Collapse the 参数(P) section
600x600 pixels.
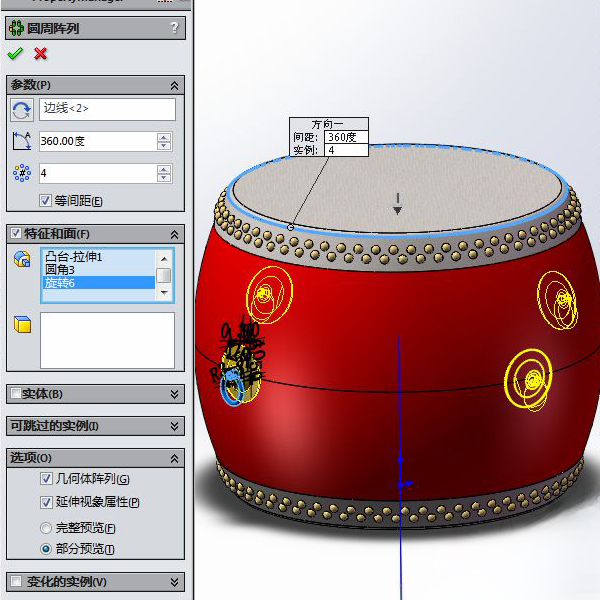(x=174, y=85)
